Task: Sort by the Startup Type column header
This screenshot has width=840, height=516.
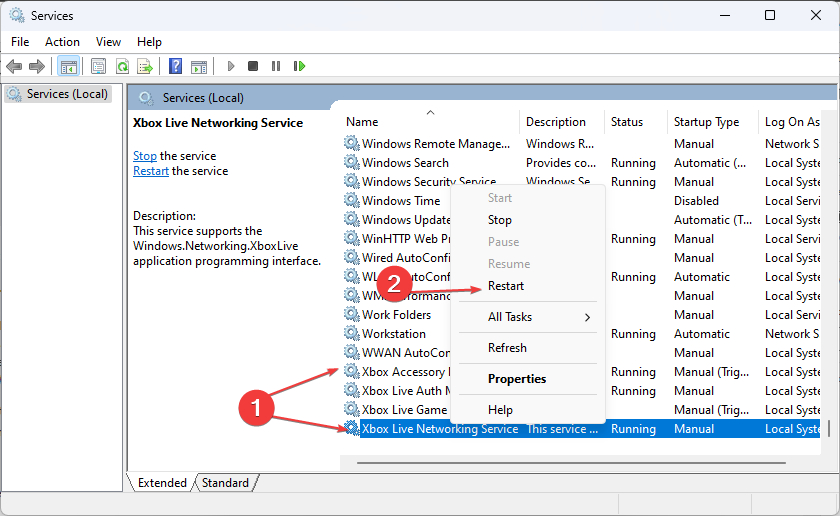Action: click(706, 122)
